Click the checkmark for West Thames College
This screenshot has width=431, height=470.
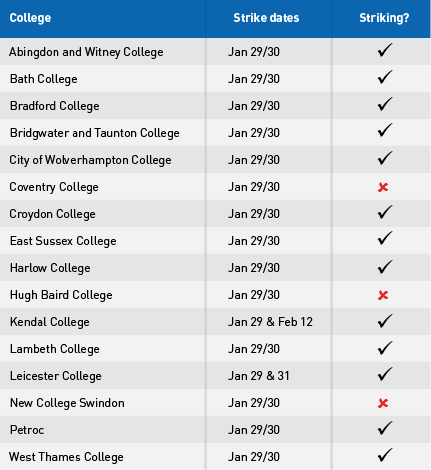click(x=385, y=455)
